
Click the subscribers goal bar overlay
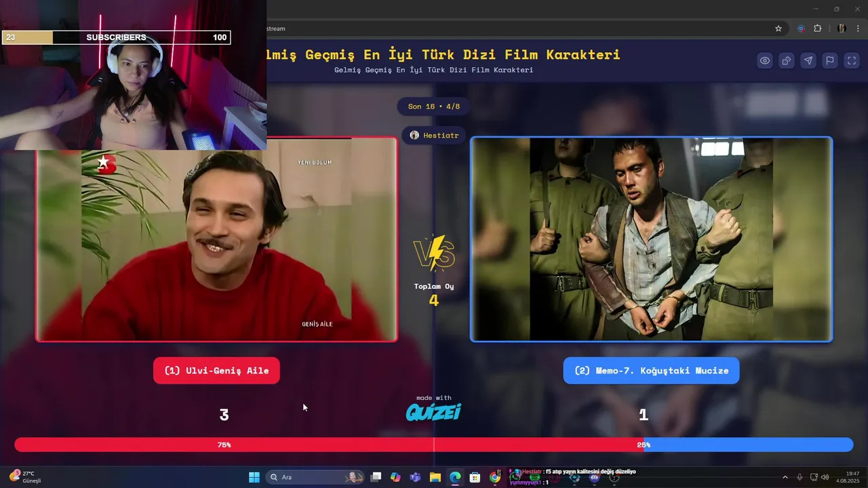116,37
